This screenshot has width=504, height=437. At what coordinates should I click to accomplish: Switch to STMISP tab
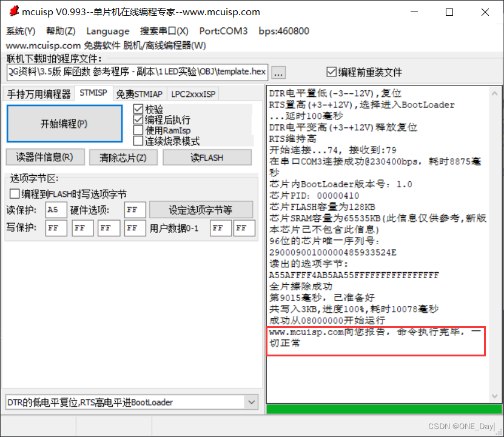pyautogui.click(x=93, y=93)
